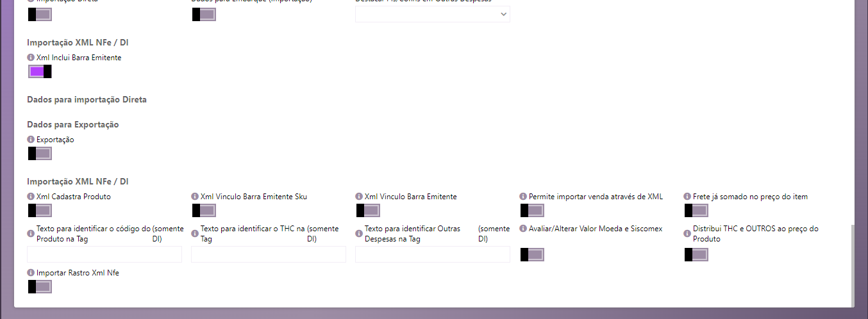
Task: Turn on Xml Cadastra Produto switch
Action: coord(40,210)
